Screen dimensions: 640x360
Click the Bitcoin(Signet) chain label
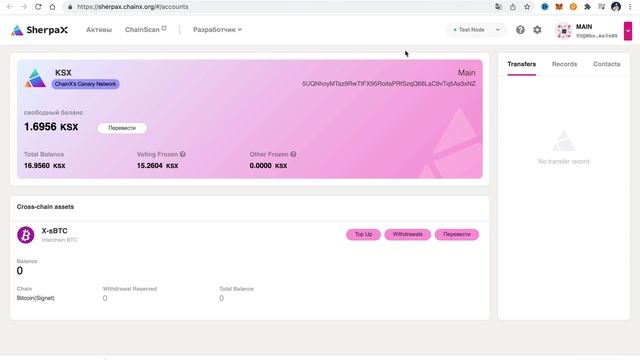(36, 298)
